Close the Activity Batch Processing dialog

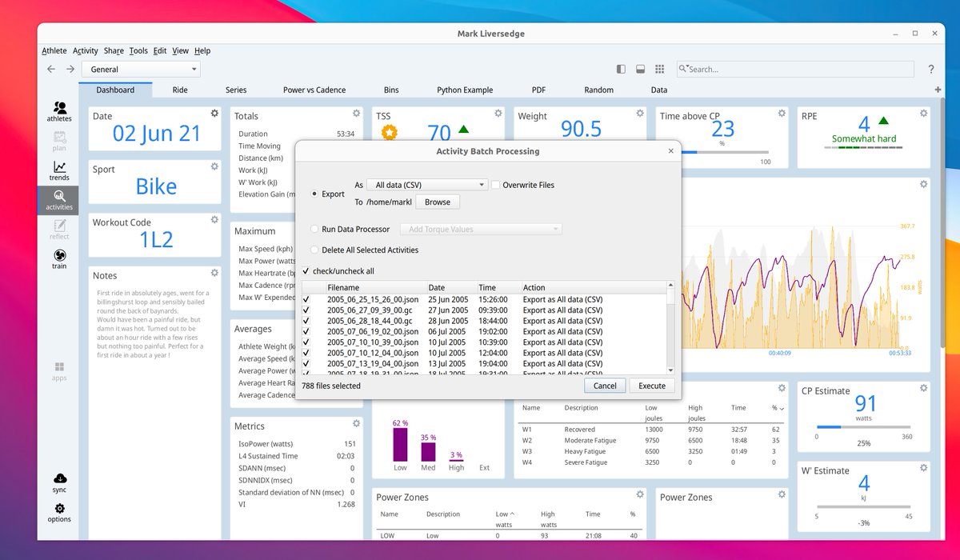(x=670, y=150)
